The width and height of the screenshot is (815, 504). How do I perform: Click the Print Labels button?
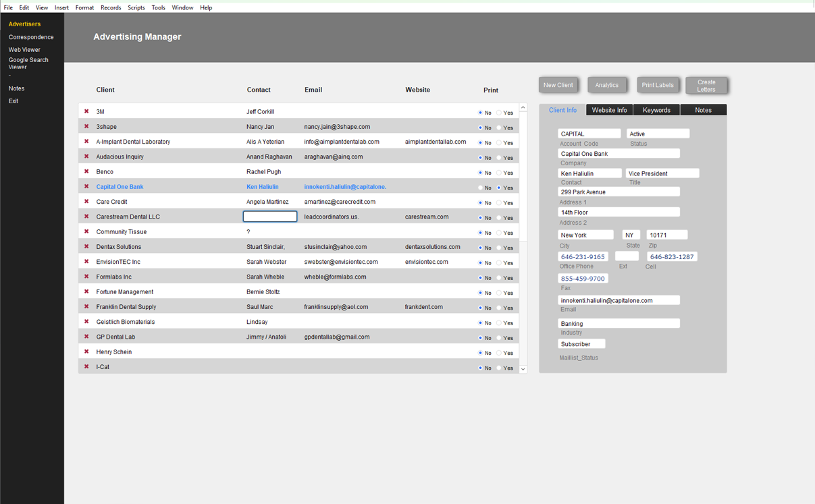tap(658, 85)
